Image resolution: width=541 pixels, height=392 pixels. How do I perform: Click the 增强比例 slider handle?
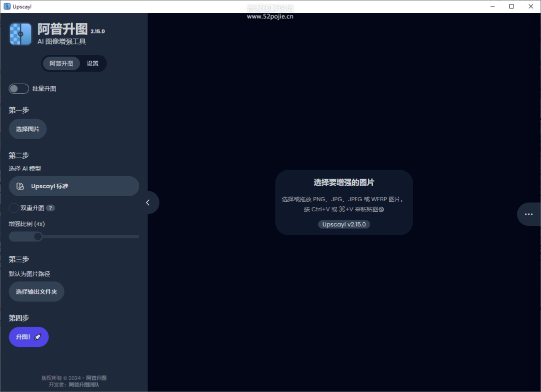(38, 236)
